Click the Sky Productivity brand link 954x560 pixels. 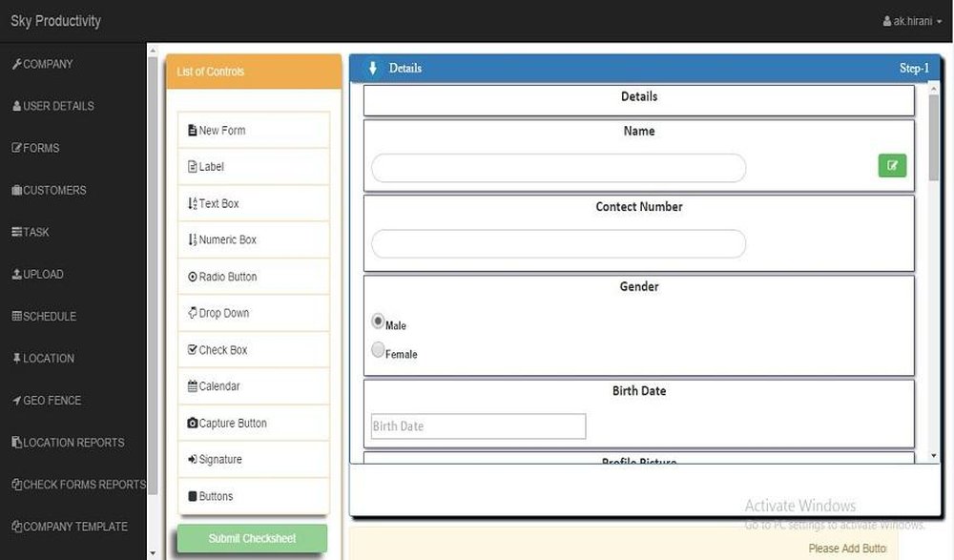coord(55,21)
